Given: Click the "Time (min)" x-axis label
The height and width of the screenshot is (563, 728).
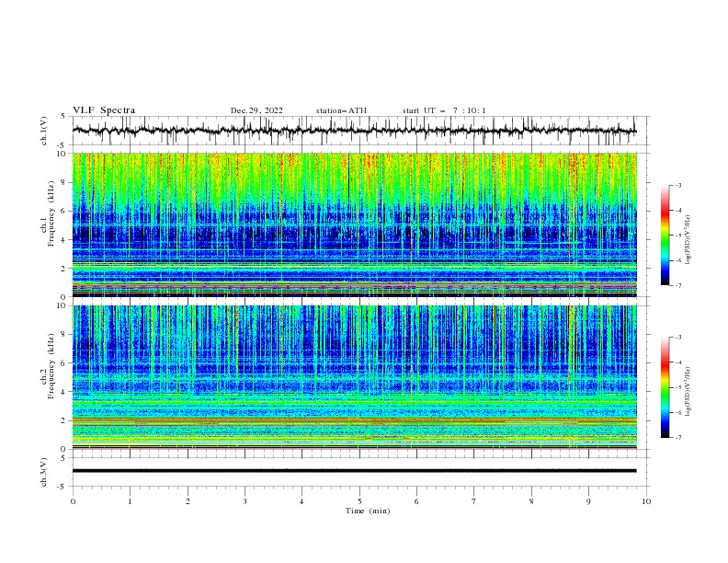Looking at the screenshot, I should [368, 511].
